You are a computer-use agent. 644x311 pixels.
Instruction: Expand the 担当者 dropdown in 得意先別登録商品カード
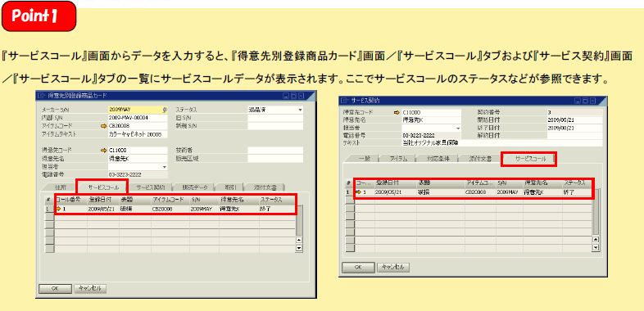165,168
